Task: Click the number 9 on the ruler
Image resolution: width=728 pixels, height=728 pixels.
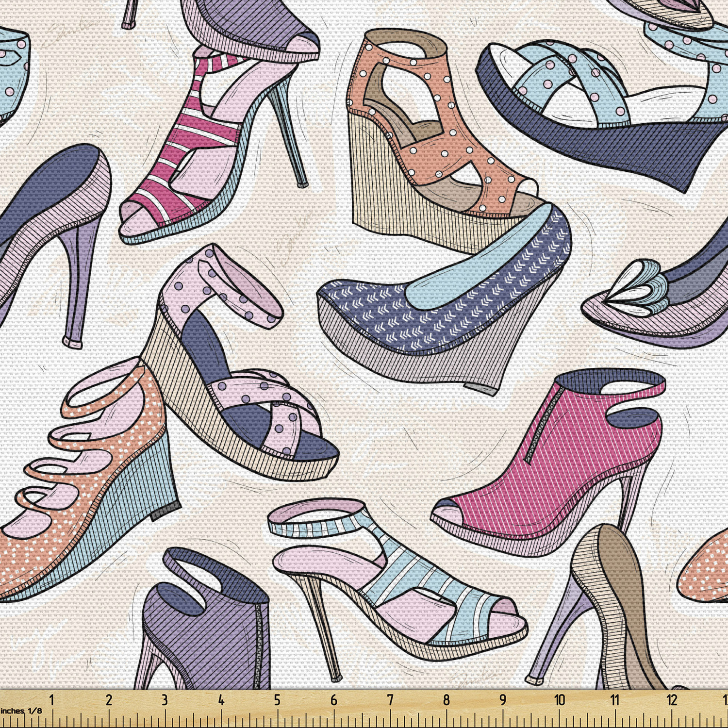Action: (503, 700)
